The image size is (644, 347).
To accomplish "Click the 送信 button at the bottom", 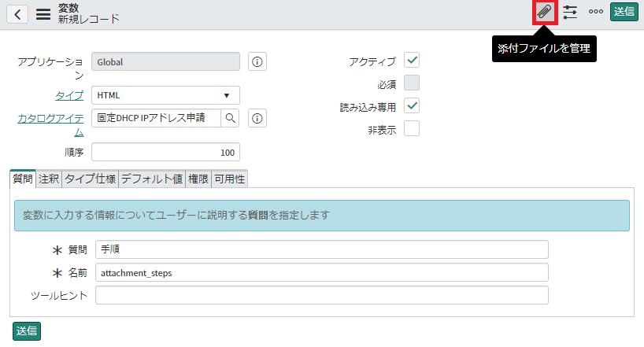I will point(27,331).
